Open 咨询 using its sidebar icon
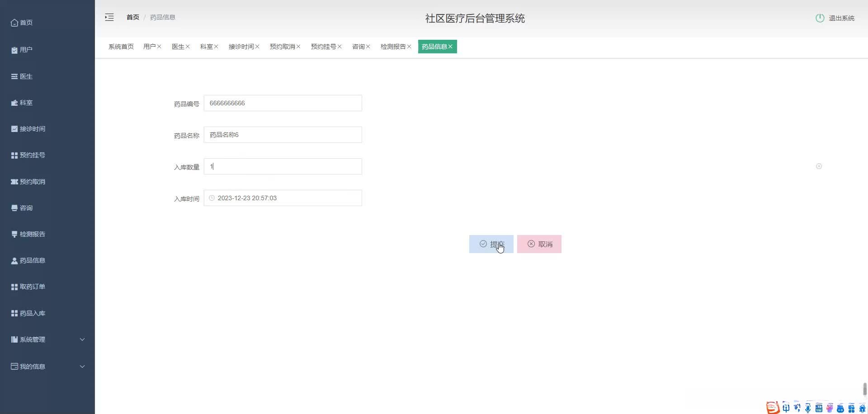 (x=14, y=207)
